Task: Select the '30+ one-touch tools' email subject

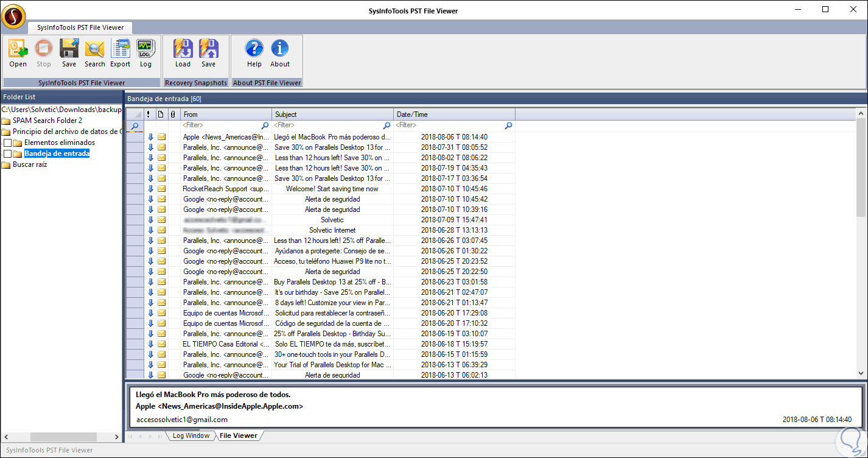Action: click(332, 354)
